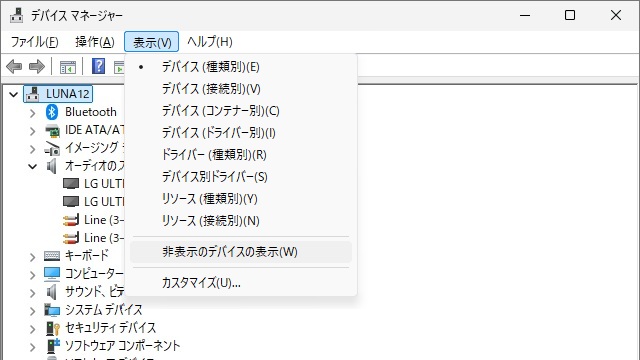Expand the IDE ATA/ATAPI category
640x360 pixels.
(33, 131)
